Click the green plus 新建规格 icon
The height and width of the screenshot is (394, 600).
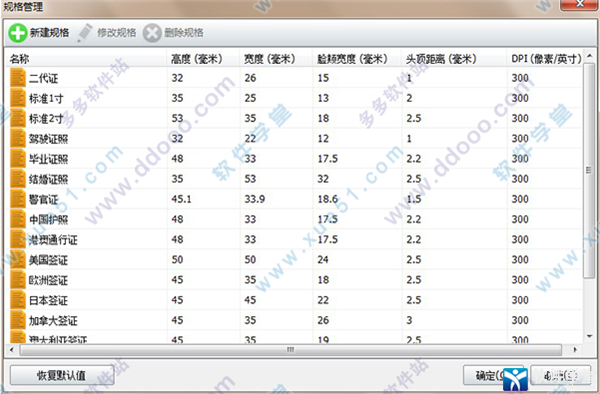[18, 33]
